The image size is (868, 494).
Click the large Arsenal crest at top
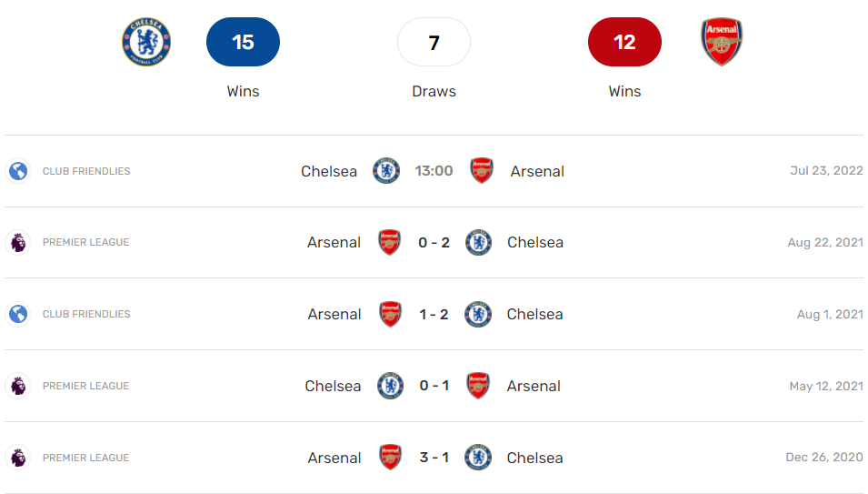pos(722,42)
